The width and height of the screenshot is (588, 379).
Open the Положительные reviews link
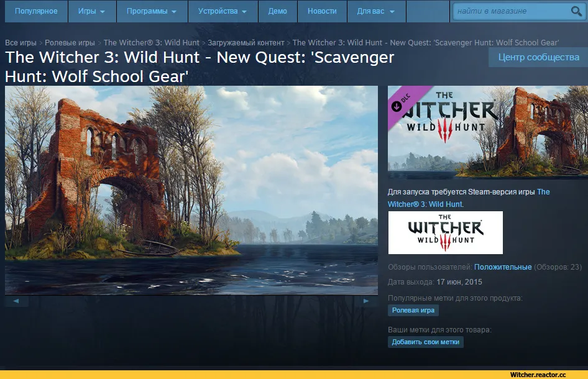click(x=503, y=267)
